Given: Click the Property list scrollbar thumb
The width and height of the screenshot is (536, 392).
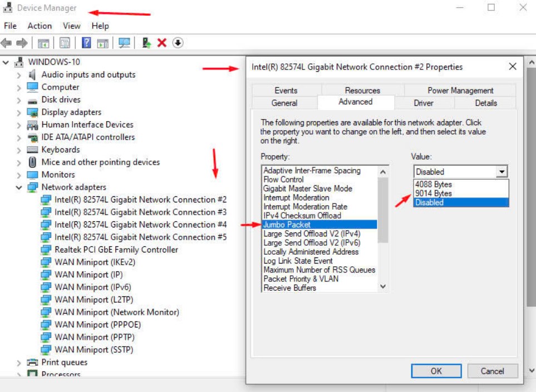Looking at the screenshot, I should 383,210.
